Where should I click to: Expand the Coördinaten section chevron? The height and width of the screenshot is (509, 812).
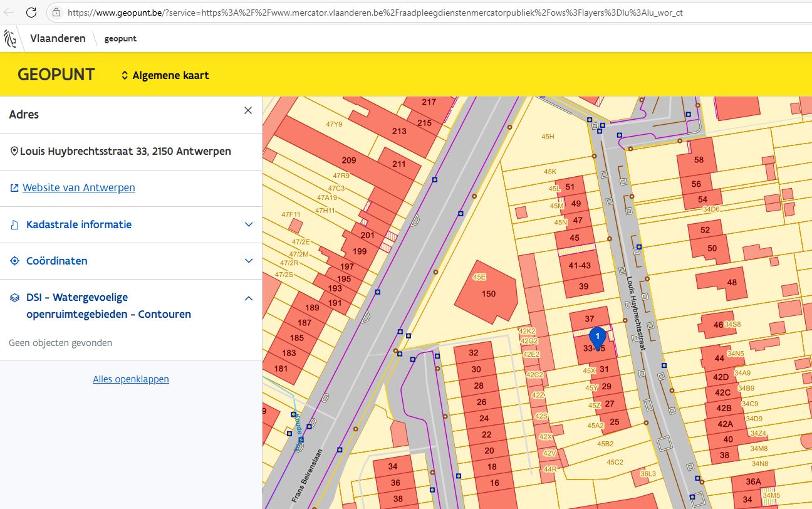click(248, 261)
